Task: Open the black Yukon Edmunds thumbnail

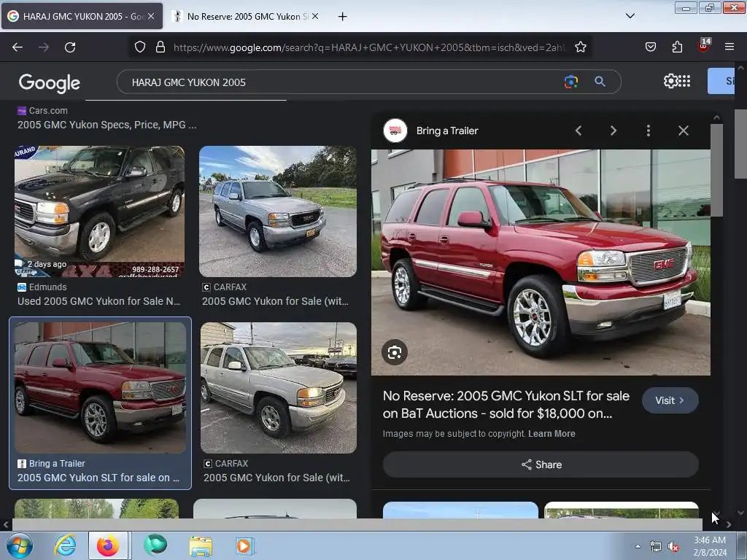Action: (x=99, y=211)
